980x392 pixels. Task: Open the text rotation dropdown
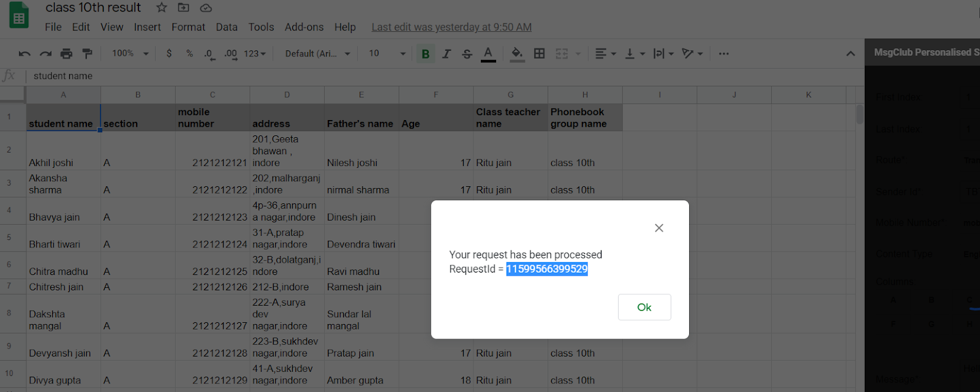pyautogui.click(x=692, y=54)
